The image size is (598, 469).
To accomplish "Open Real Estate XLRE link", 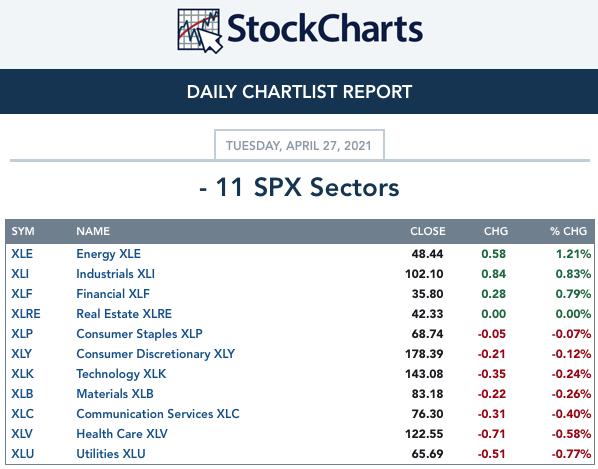I will [124, 314].
